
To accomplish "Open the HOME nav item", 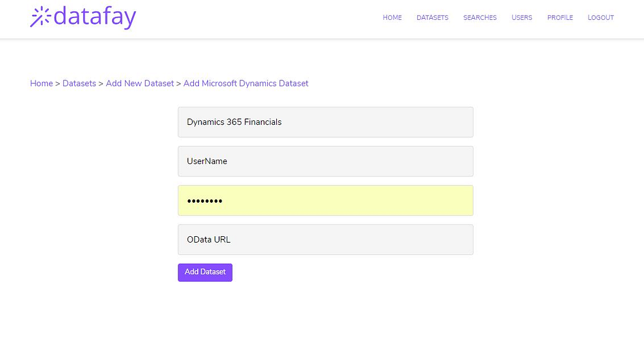I will click(392, 17).
